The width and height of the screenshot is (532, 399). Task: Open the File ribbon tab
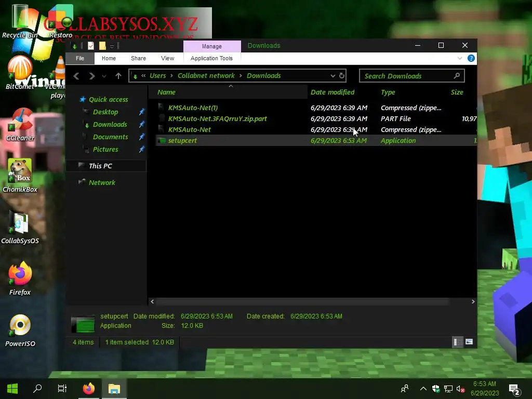79,58
